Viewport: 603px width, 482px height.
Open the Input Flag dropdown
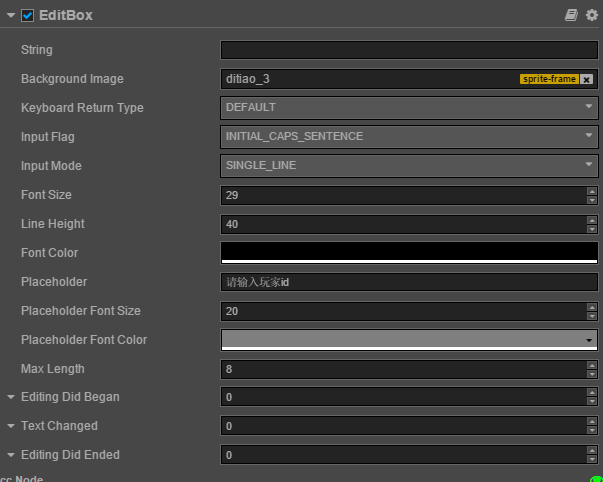point(408,136)
